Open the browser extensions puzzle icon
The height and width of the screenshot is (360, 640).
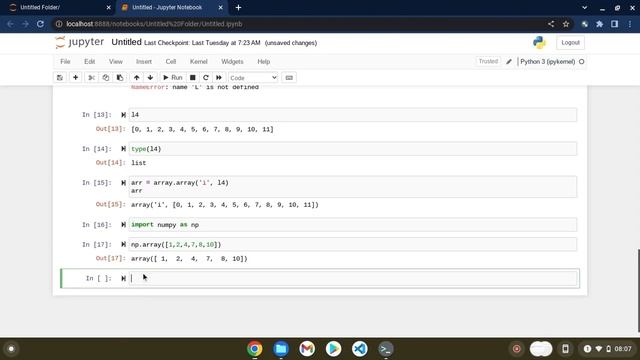pyautogui.click(x=600, y=24)
